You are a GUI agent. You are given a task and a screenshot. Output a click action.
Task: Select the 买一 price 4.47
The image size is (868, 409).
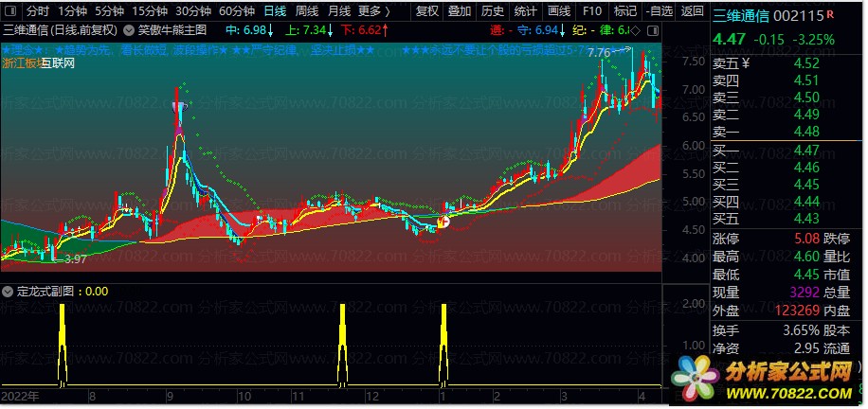tap(805, 151)
